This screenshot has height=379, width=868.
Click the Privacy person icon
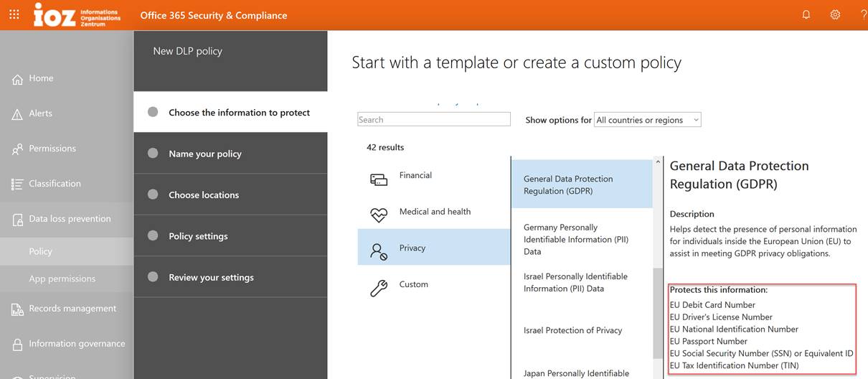click(379, 251)
